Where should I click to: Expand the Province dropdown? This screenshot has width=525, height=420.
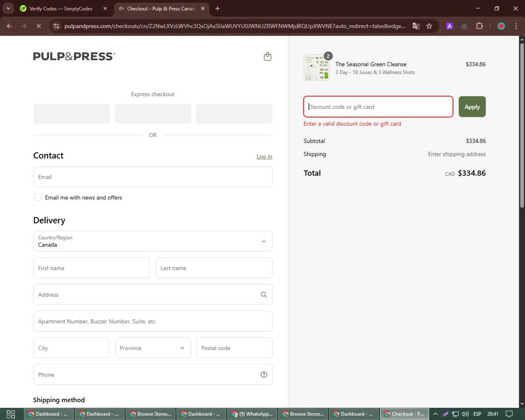click(x=153, y=348)
